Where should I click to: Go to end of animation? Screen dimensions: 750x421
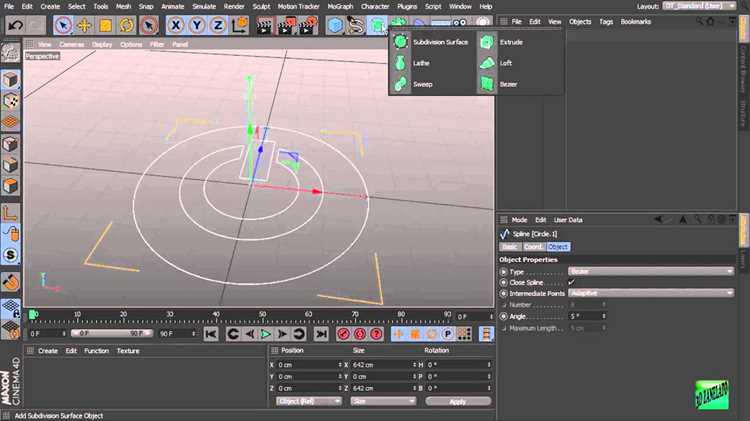click(321, 334)
